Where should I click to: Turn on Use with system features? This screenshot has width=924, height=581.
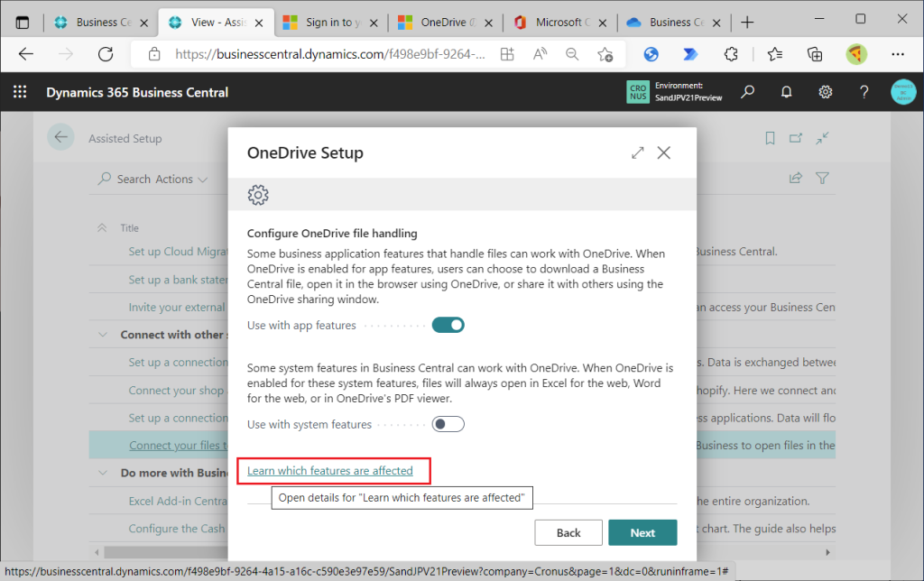point(448,424)
